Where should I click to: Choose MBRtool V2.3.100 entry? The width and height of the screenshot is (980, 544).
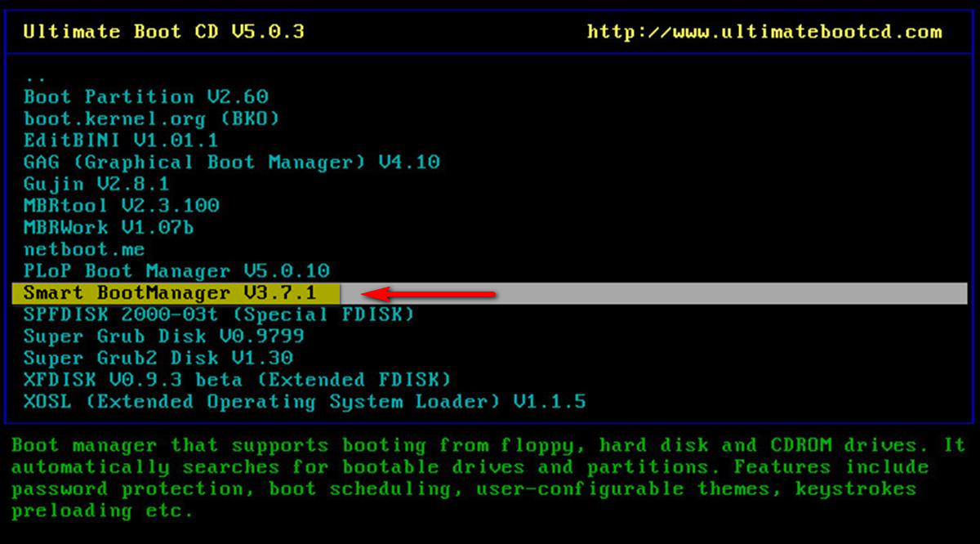pos(121,205)
